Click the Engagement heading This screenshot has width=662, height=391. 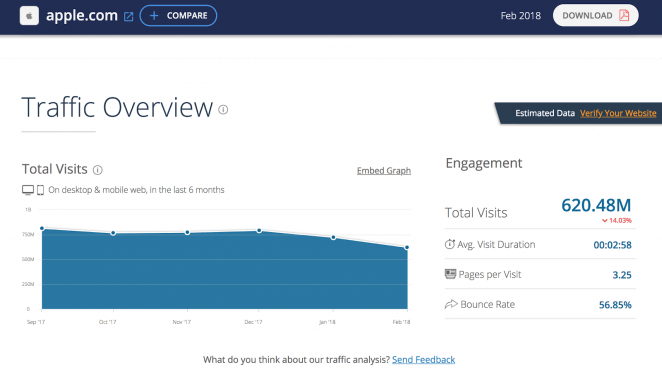point(484,163)
